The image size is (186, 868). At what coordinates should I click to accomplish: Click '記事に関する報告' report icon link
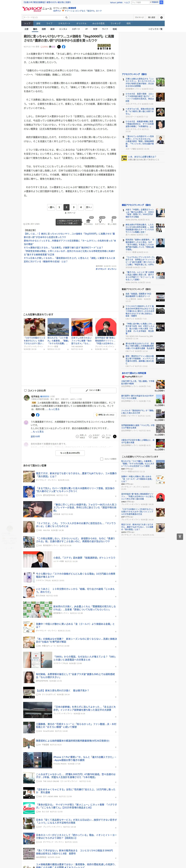point(31,224)
